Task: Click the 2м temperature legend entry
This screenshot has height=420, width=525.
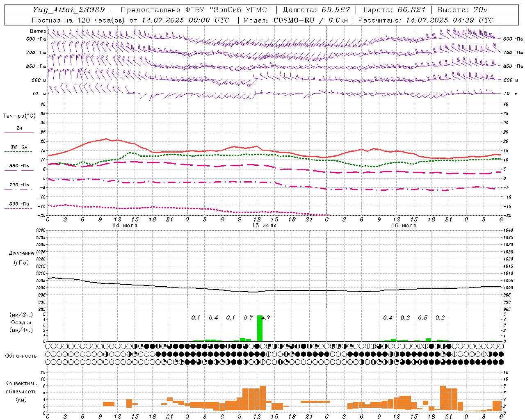Action: pyautogui.click(x=19, y=128)
